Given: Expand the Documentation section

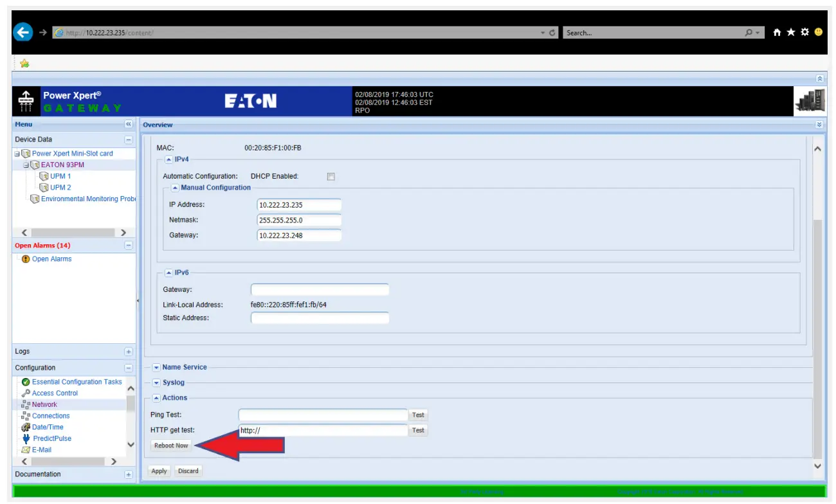Looking at the screenshot, I should click(x=129, y=475).
